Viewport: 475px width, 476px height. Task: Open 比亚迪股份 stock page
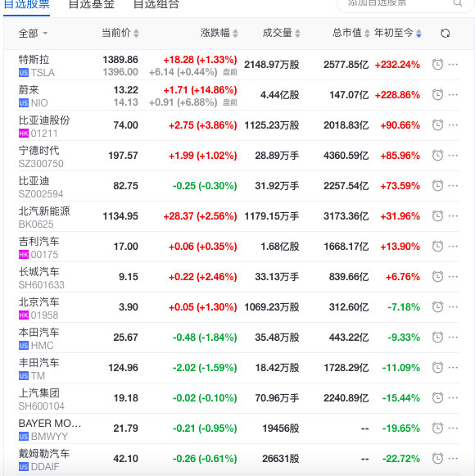click(x=44, y=120)
